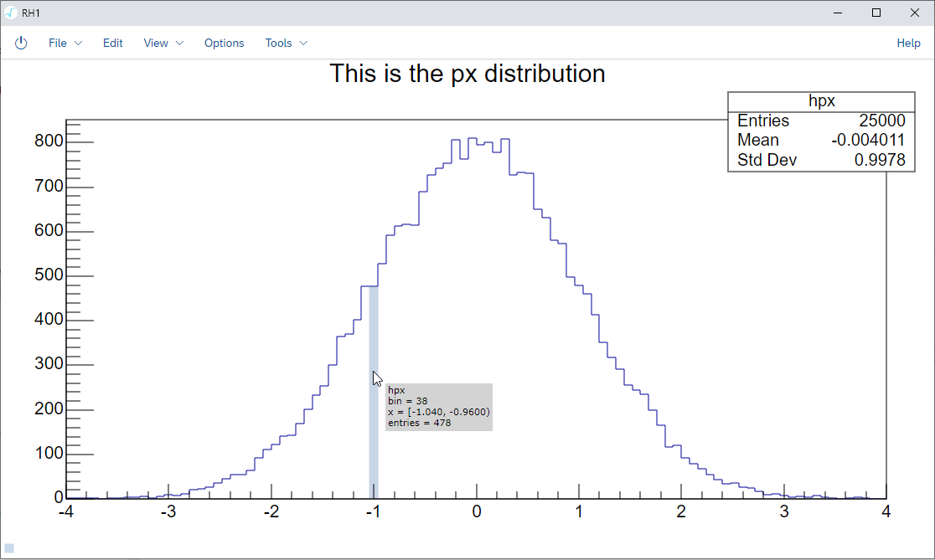Click the Help link
Image resolution: width=935 pixels, height=560 pixels.
908,43
